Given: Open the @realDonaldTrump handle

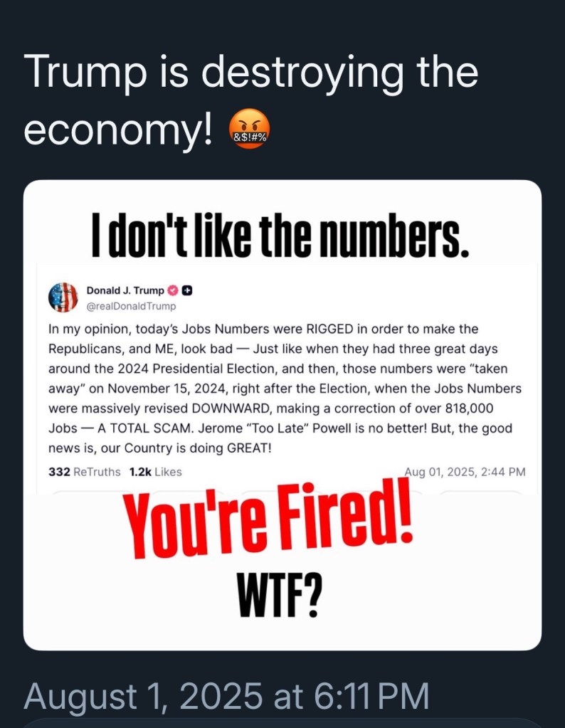Looking at the screenshot, I should coord(130,306).
